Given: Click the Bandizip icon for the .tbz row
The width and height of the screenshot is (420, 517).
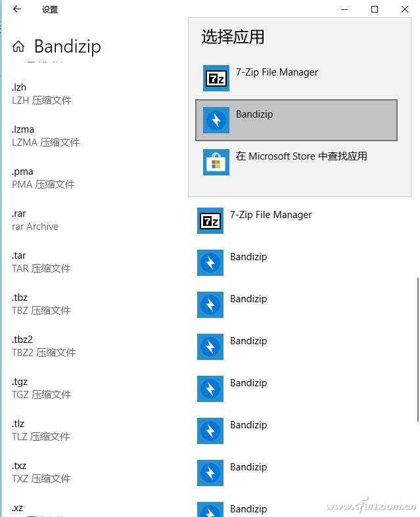Looking at the screenshot, I should 210,305.
